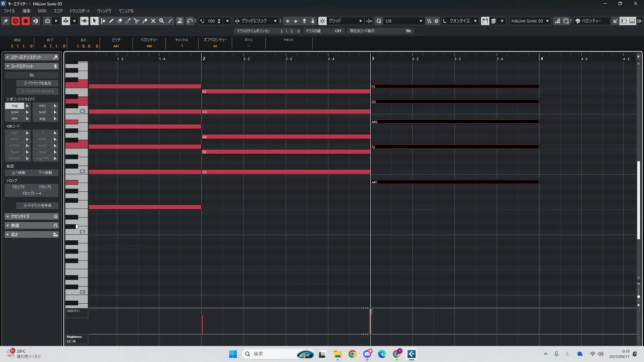Select the Line tool
The image size is (644, 362).
170,21
